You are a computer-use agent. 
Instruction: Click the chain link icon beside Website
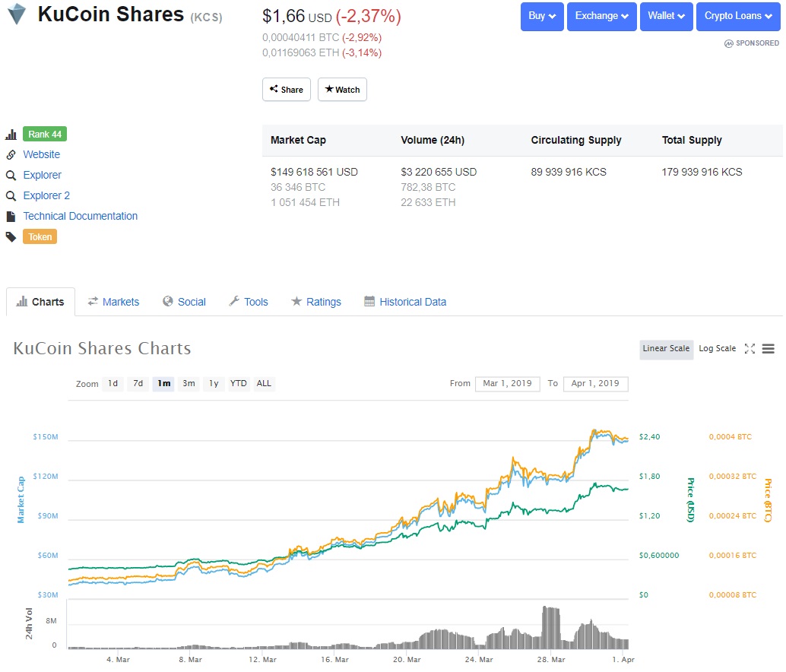point(11,155)
